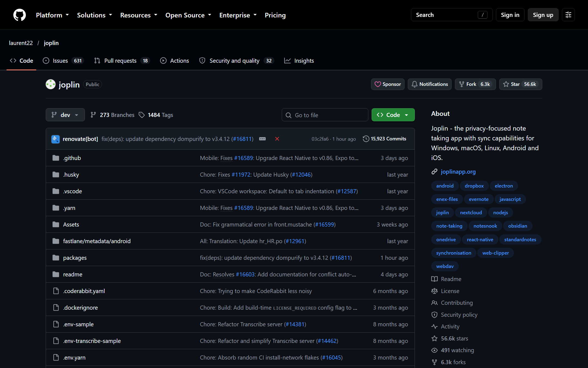
Task: Expand the Open Source menu
Action: [x=188, y=15]
